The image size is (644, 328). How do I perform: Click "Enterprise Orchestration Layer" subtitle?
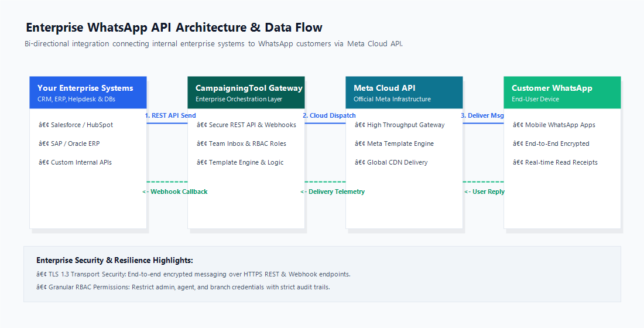(x=239, y=99)
